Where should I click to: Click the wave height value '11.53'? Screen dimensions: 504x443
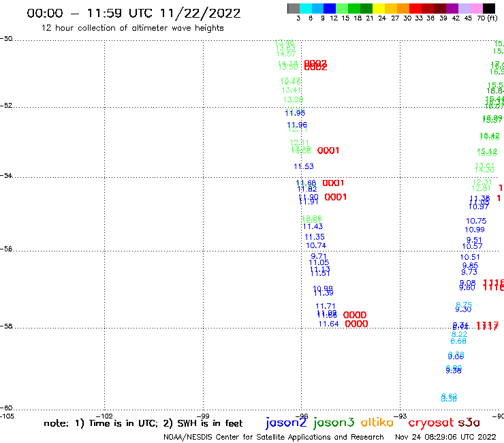pos(304,166)
